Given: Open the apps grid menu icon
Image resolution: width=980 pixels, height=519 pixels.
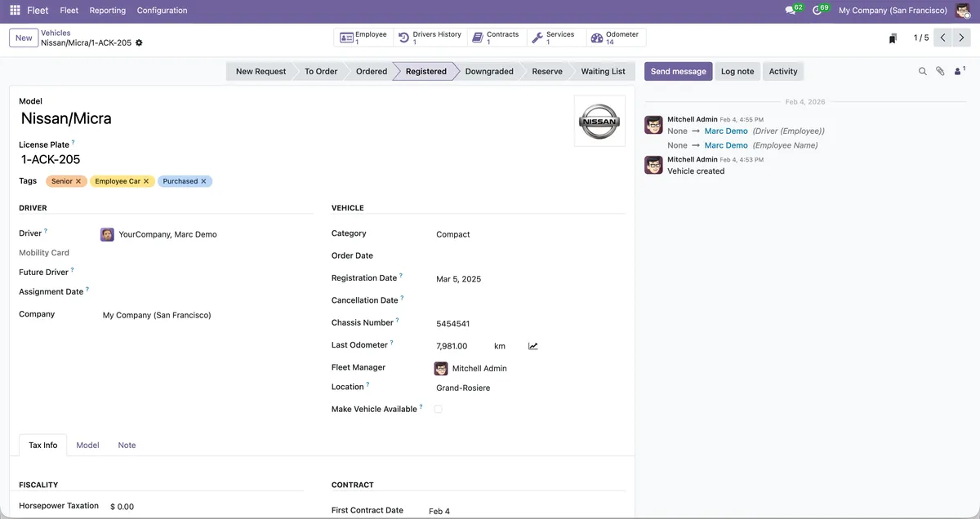Looking at the screenshot, I should click(15, 11).
